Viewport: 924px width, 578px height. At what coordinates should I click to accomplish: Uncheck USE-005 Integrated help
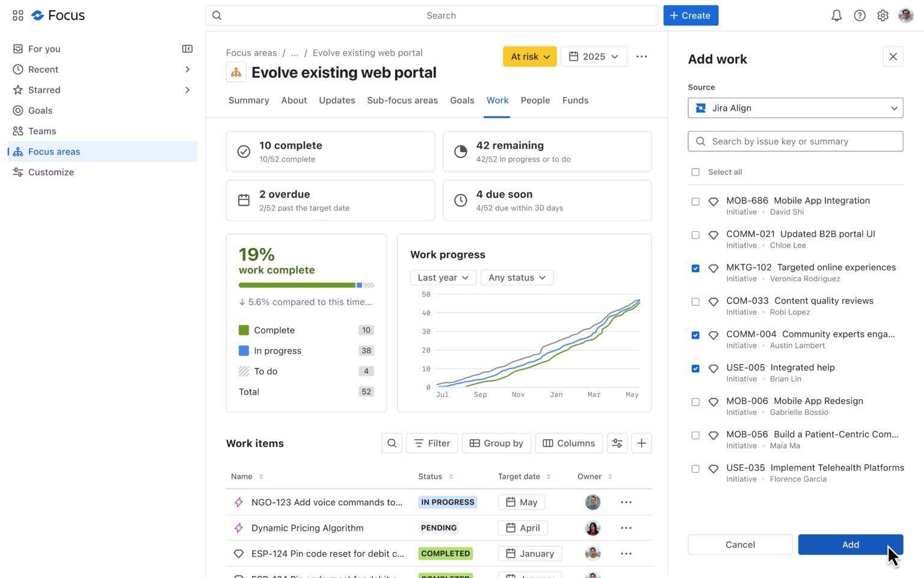695,368
